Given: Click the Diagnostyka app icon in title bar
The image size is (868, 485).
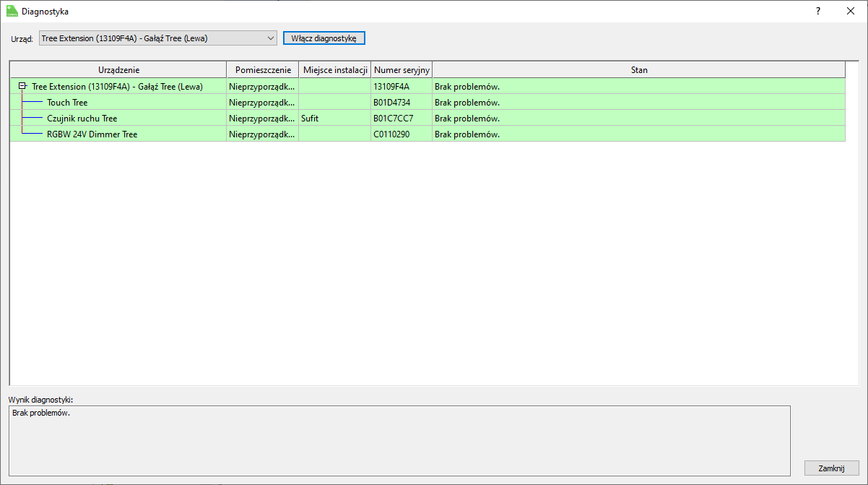Looking at the screenshot, I should coord(12,11).
